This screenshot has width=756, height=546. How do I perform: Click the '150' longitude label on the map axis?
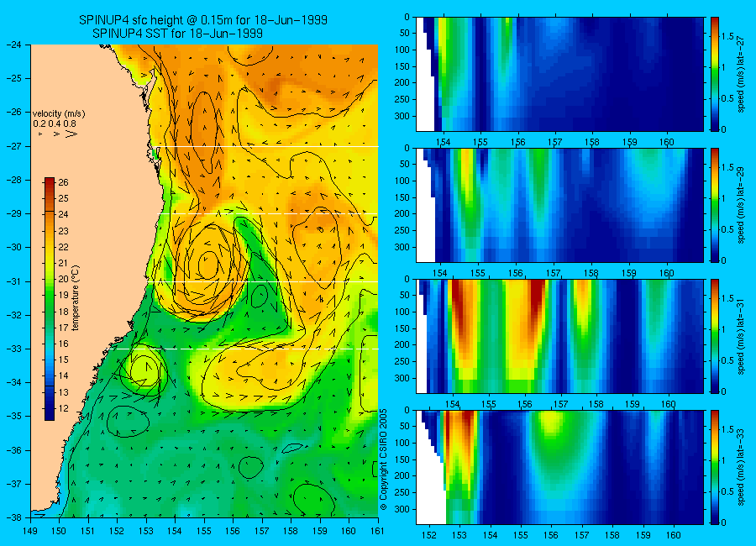(60, 531)
